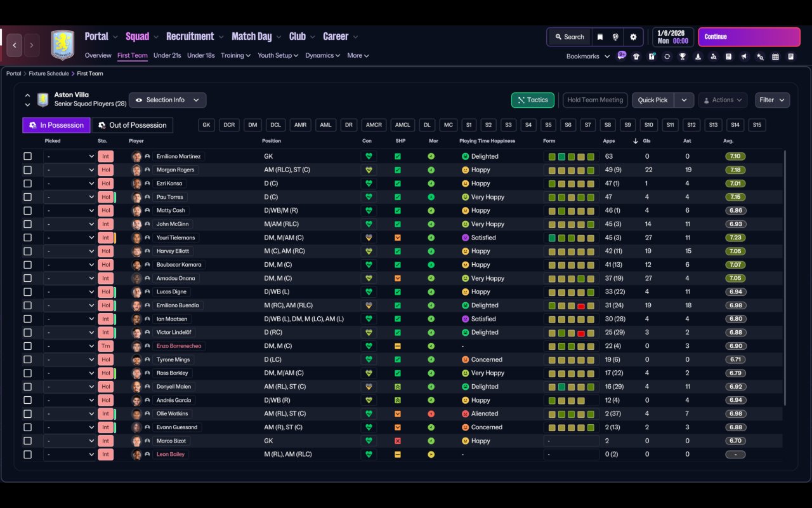Open the Filter dropdown
The width and height of the screenshot is (812, 508).
(772, 100)
